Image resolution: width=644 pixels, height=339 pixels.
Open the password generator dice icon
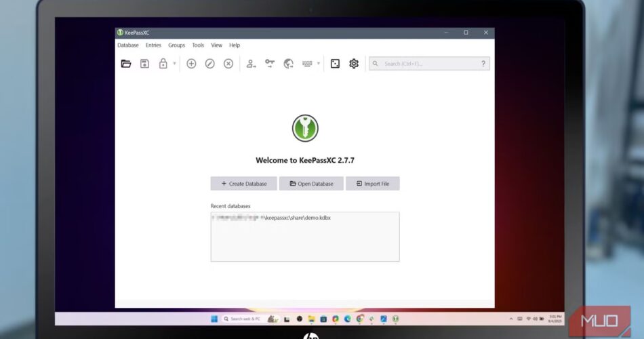click(x=335, y=64)
